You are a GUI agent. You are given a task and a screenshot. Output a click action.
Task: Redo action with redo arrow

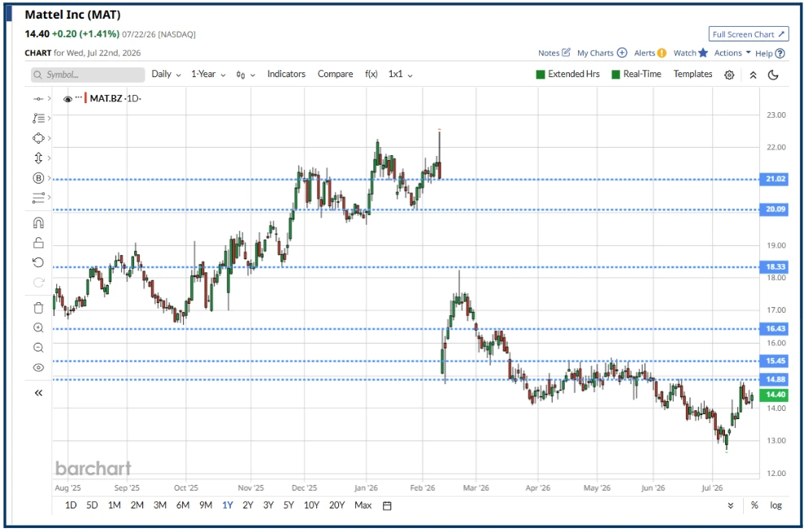(38, 282)
